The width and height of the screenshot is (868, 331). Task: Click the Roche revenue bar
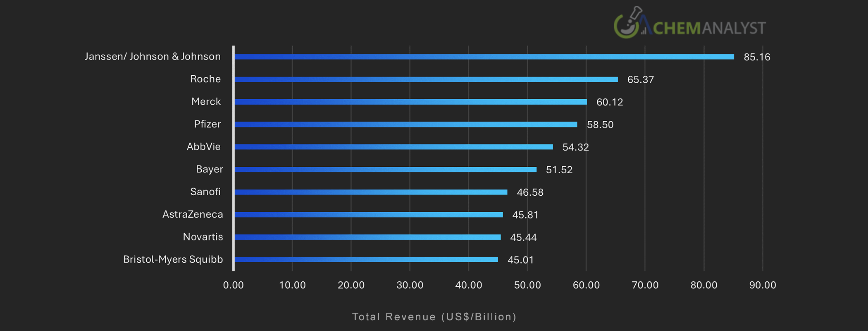pos(426,79)
